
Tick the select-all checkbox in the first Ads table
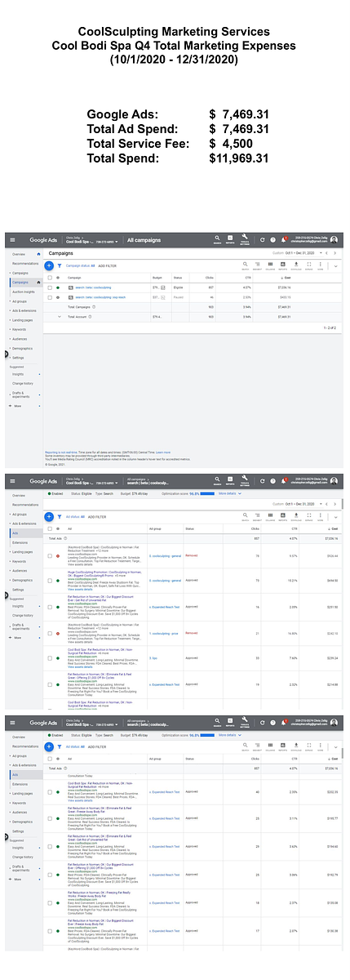(x=49, y=528)
